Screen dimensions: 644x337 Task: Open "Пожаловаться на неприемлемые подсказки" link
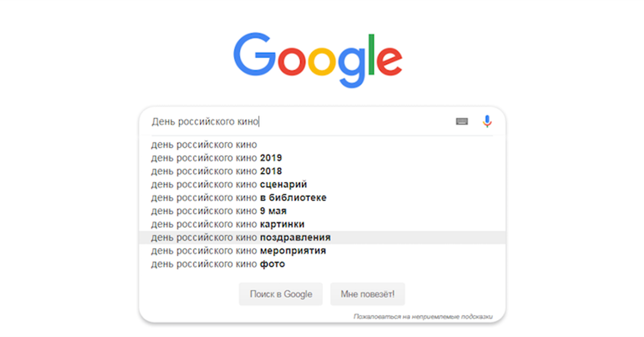422,317
